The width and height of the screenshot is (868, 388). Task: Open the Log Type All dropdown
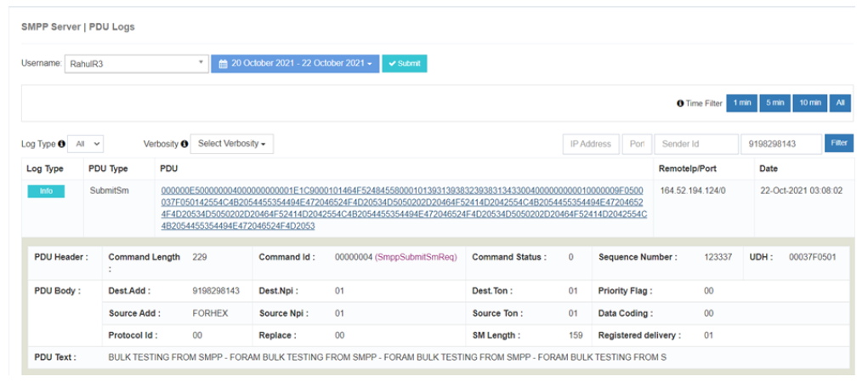pos(87,144)
